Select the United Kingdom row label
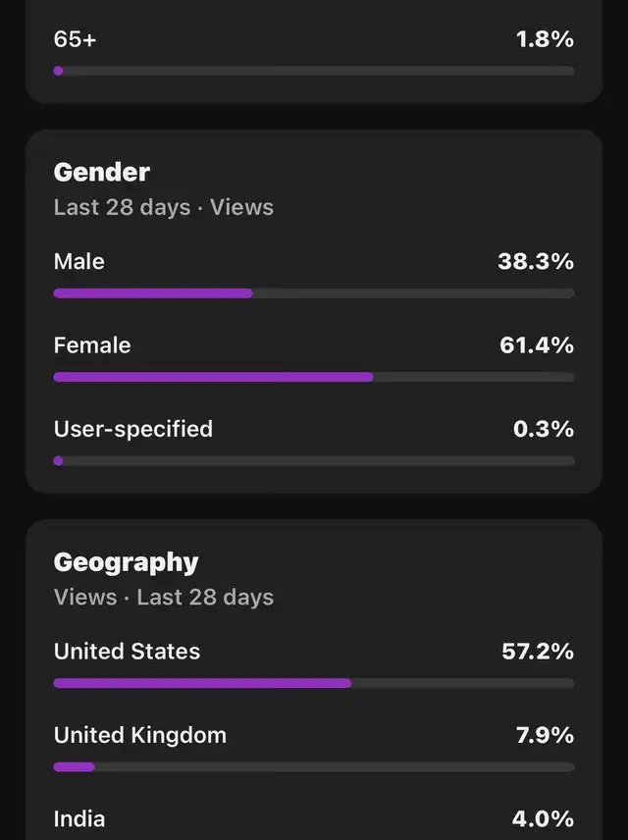 pyautogui.click(x=140, y=735)
